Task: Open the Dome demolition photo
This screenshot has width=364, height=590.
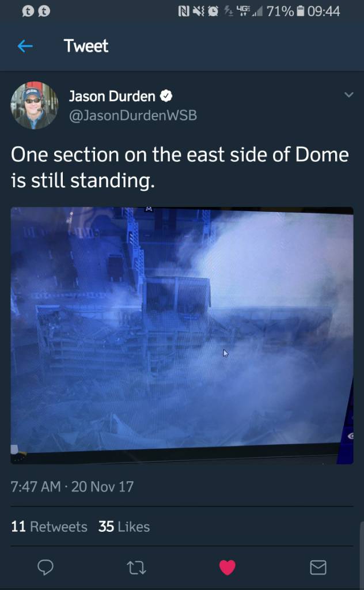Action: point(182,335)
